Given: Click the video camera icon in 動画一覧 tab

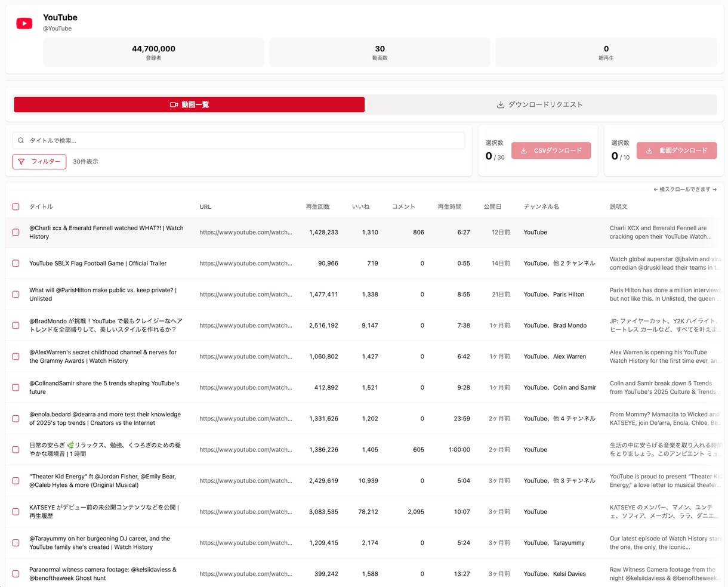Looking at the screenshot, I should point(174,104).
